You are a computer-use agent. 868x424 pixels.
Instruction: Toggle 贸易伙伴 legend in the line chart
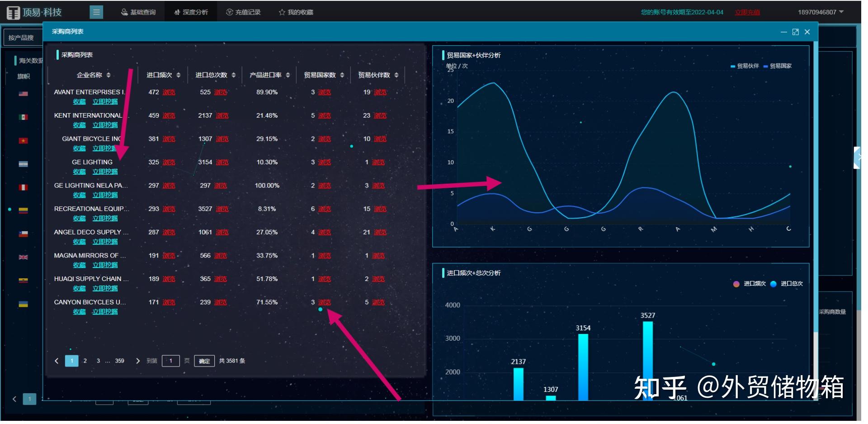(745, 66)
